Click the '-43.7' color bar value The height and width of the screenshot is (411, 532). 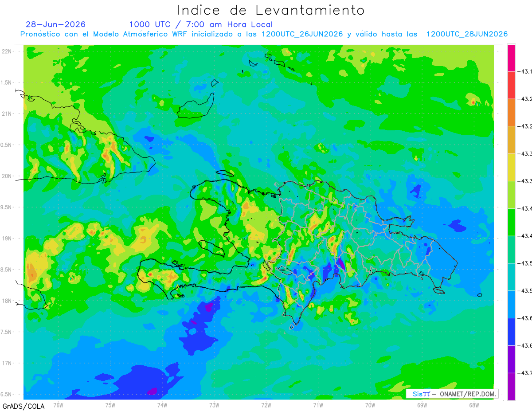click(525, 373)
